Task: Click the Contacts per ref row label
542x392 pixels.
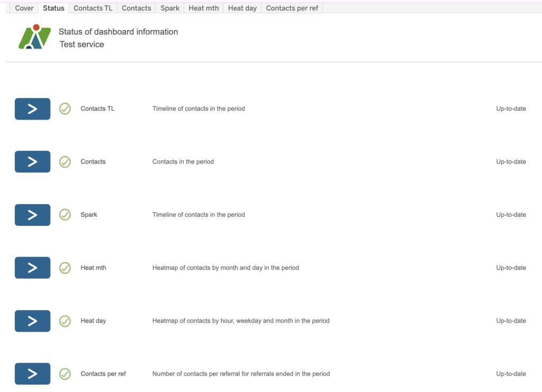Action: click(x=103, y=373)
